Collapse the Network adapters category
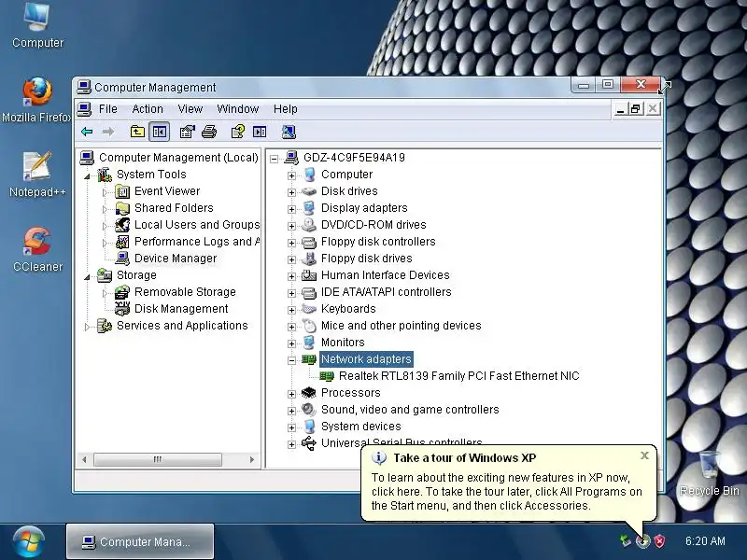The width and height of the screenshot is (747, 560). pos(291,360)
